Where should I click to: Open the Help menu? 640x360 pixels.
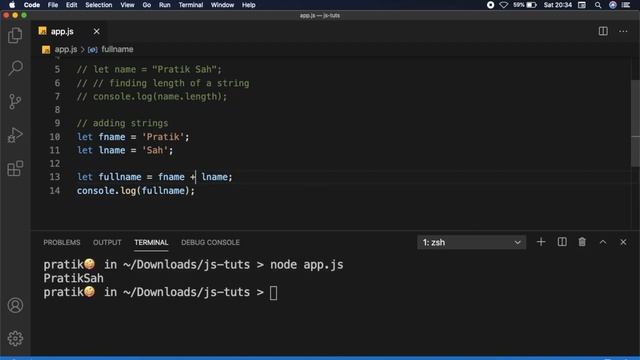(x=249, y=5)
